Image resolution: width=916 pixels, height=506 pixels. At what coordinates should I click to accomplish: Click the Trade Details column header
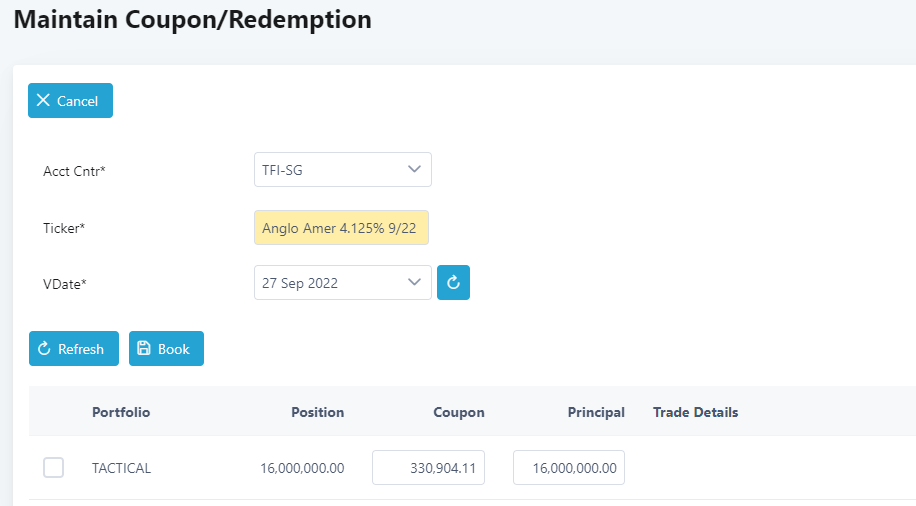[695, 412]
